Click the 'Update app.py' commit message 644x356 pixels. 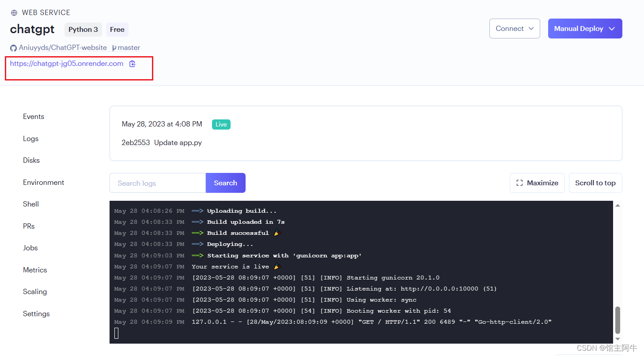click(178, 143)
